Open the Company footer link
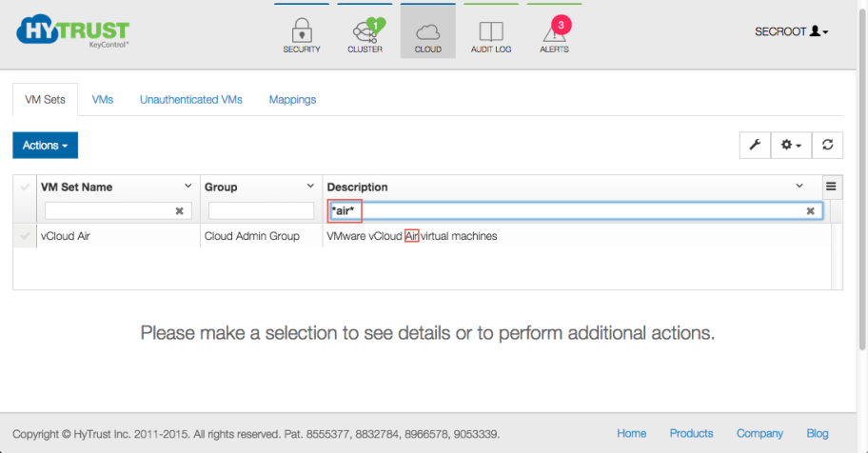 click(x=759, y=434)
